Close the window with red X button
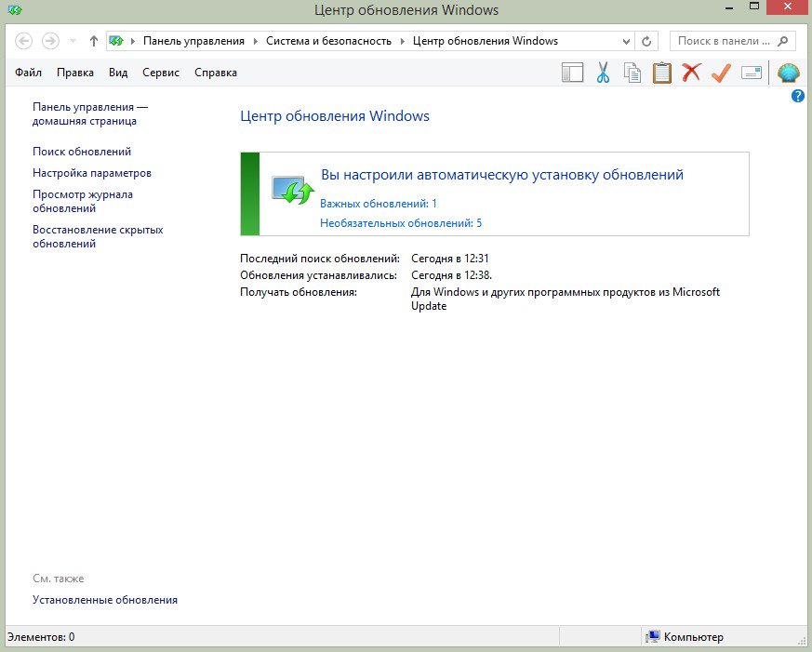The width and height of the screenshot is (812, 652). point(788,7)
